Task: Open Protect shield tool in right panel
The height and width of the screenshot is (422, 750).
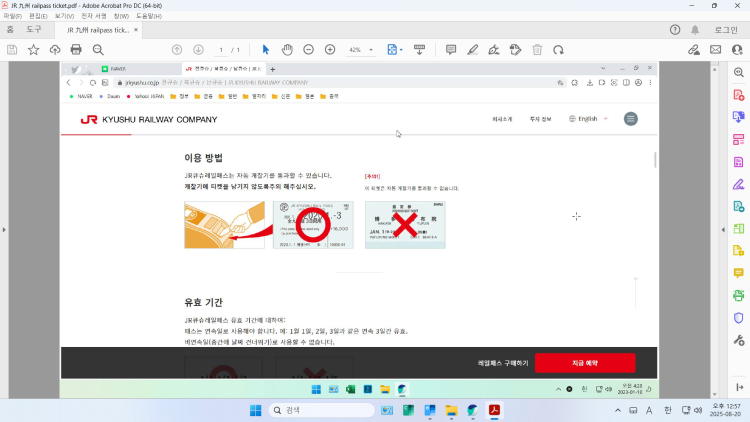Action: [x=739, y=318]
